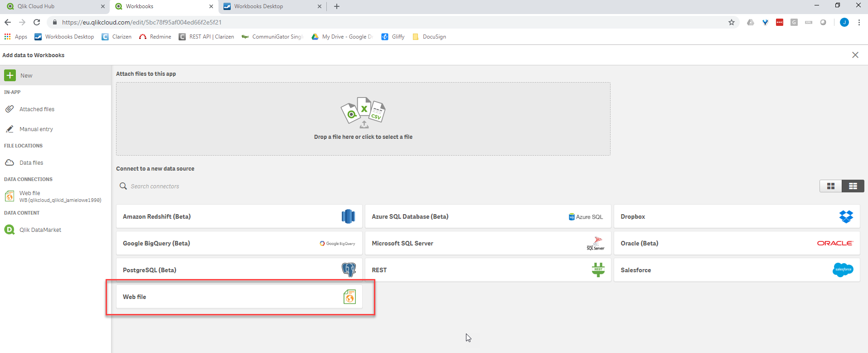The image size is (868, 353).
Task: Select Manual entry option
Action: point(36,129)
